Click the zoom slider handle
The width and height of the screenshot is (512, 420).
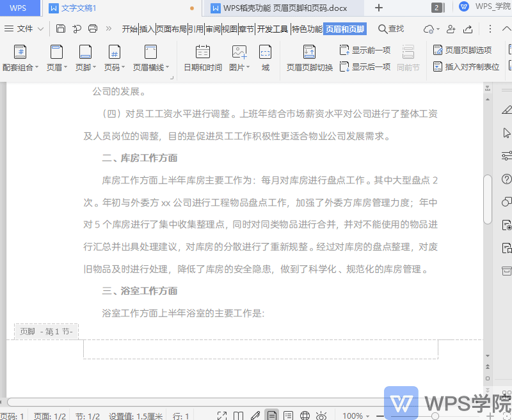435,416
